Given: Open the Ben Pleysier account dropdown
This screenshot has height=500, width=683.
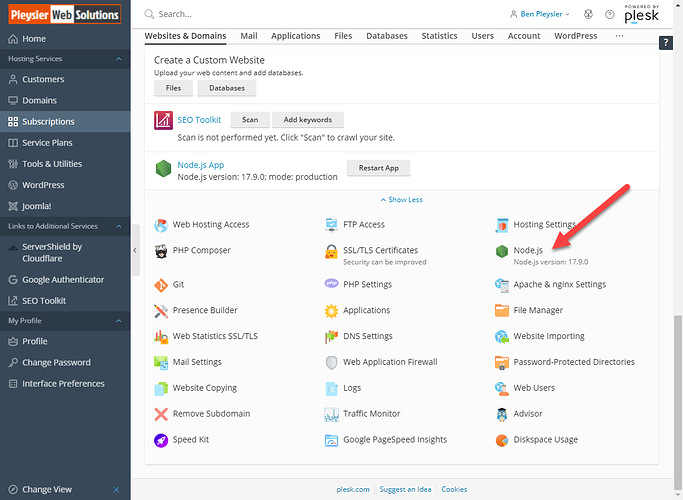Looking at the screenshot, I should tap(540, 14).
